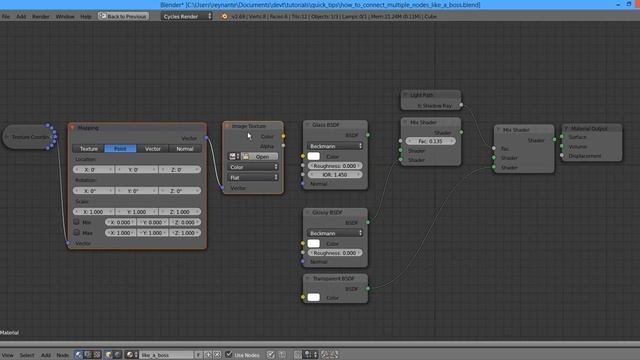The width and height of the screenshot is (640, 360).
Task: Click Glossy BSDF color swatch
Action: pos(313,243)
